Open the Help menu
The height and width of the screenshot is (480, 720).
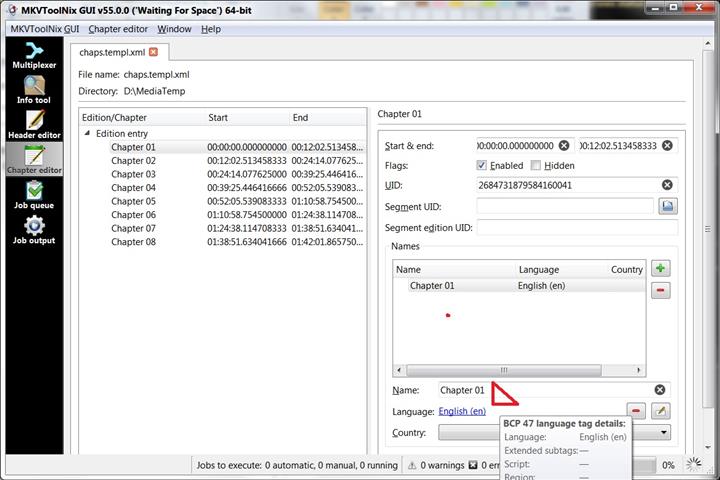pos(211,29)
